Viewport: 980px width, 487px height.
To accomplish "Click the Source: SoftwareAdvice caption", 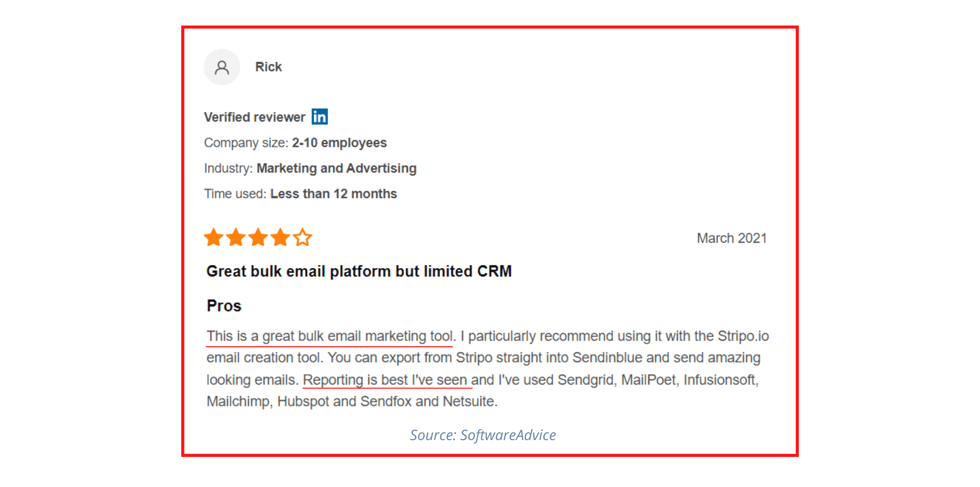I will pos(483,435).
